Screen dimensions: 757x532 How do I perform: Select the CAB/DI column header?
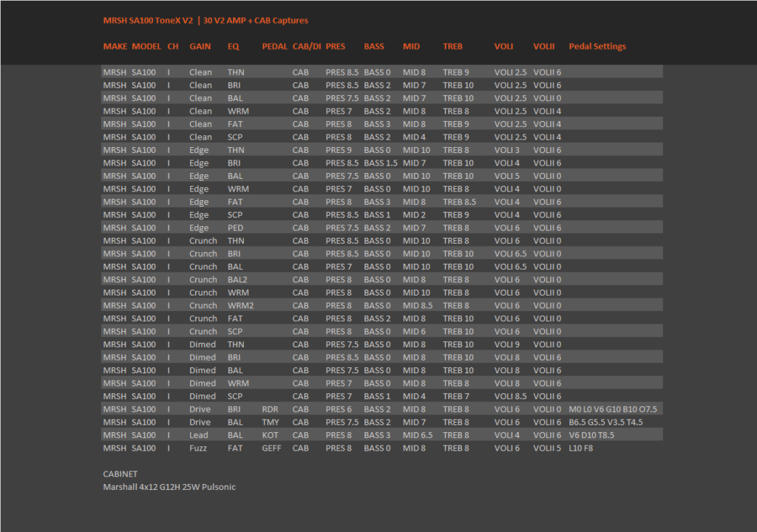[x=307, y=47]
